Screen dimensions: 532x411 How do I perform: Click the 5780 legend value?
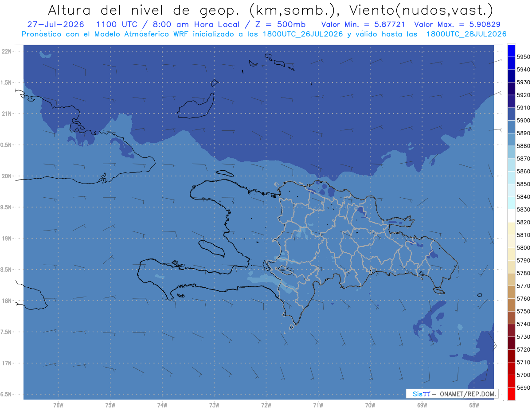(x=523, y=273)
